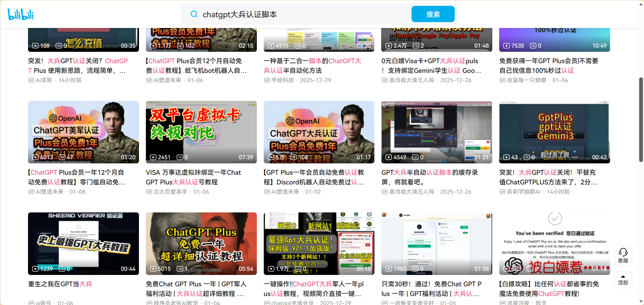Open title 突发！大兵GPT认证关闭！平替充值ChatGPTPLUS
The image size is (644, 305).
[x=548, y=177]
